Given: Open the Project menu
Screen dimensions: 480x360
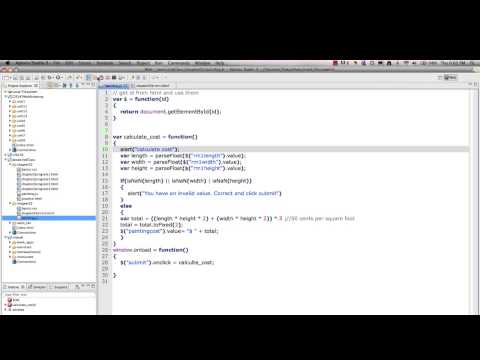Looking at the screenshot, I should (143, 63).
